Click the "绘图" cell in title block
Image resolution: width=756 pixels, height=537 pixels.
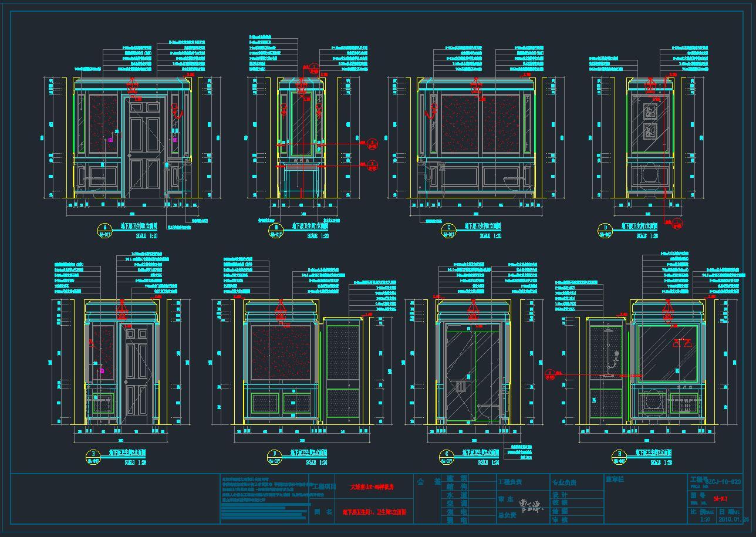coord(560,511)
